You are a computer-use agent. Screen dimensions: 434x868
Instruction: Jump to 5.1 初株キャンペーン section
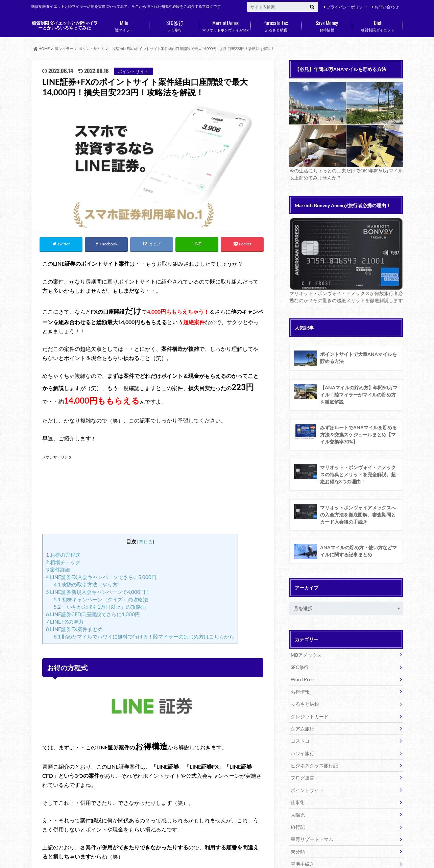(x=101, y=600)
